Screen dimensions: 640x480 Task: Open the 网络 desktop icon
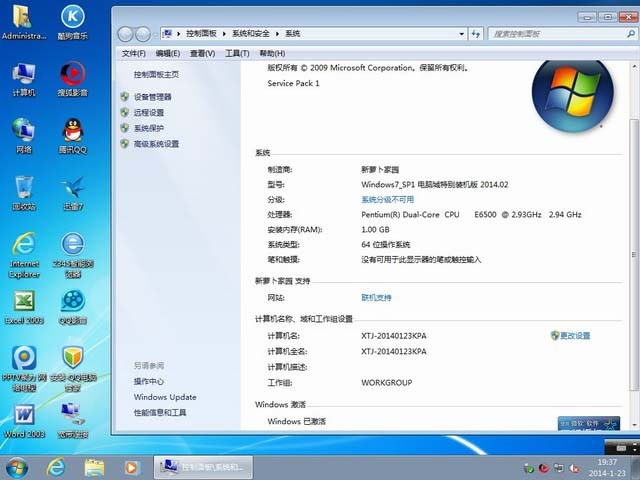point(24,136)
